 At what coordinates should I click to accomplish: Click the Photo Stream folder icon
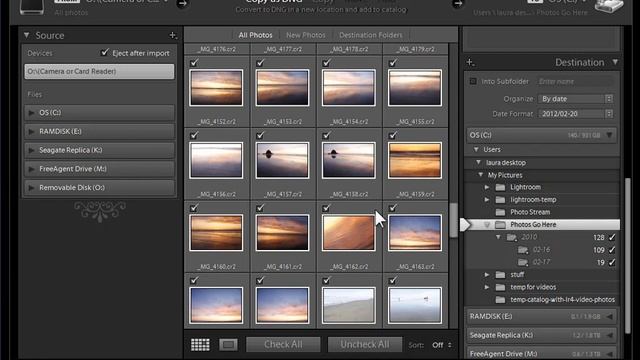500,212
